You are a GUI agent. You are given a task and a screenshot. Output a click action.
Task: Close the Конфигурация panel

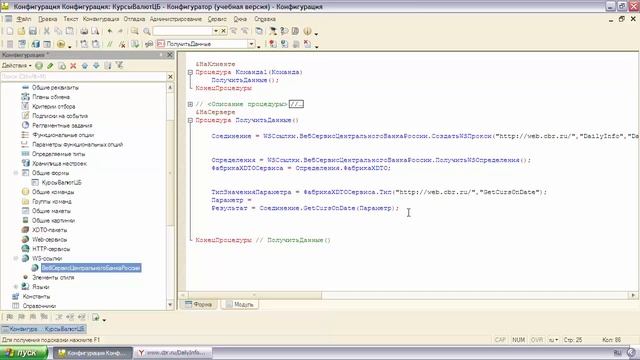[x=170, y=55]
